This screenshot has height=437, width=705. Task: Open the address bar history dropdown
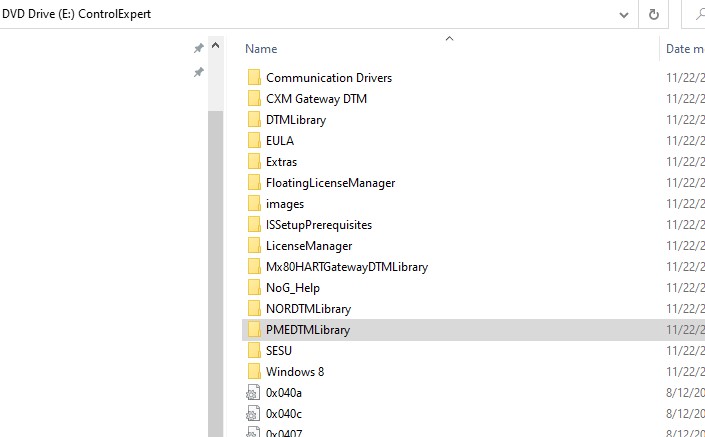click(x=624, y=15)
